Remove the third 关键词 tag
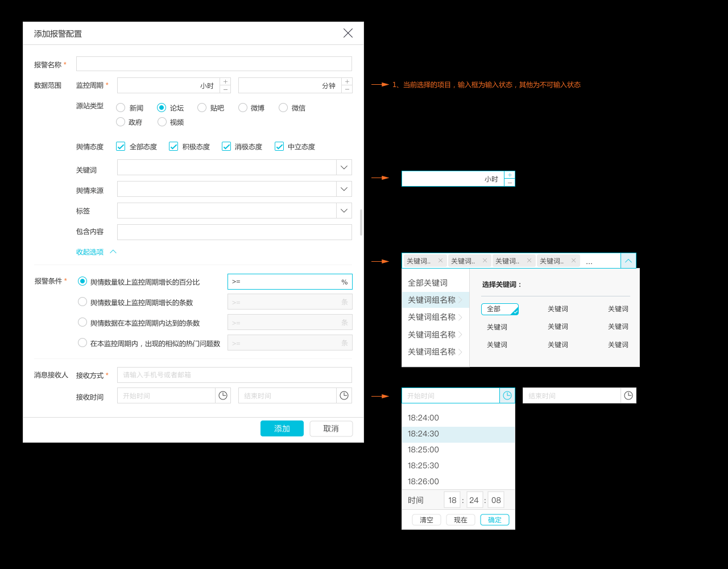This screenshot has height=569, width=728. [529, 261]
